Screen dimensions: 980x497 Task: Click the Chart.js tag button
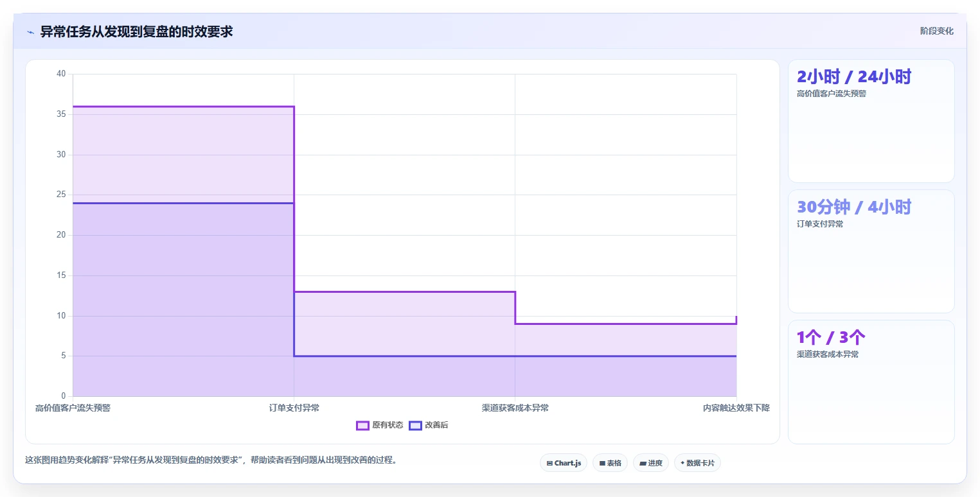(564, 463)
